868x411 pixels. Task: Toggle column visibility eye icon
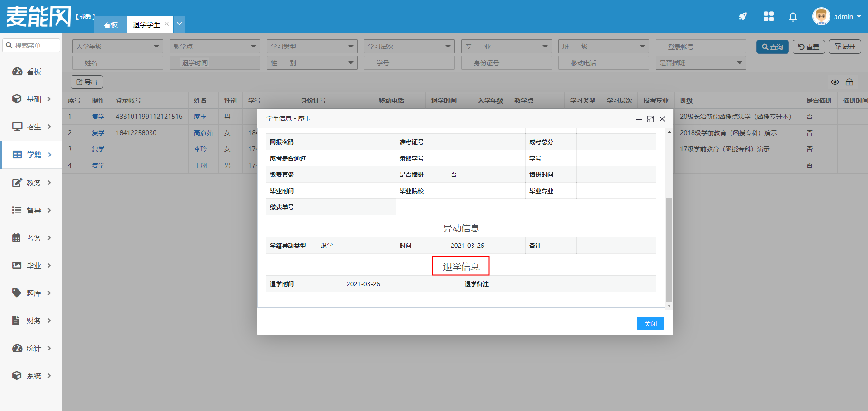click(835, 82)
